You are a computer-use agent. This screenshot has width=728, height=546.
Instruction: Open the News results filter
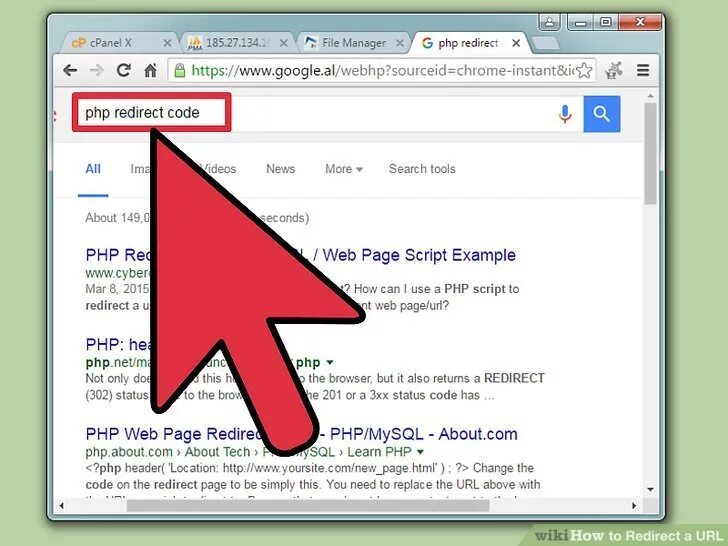(280, 169)
